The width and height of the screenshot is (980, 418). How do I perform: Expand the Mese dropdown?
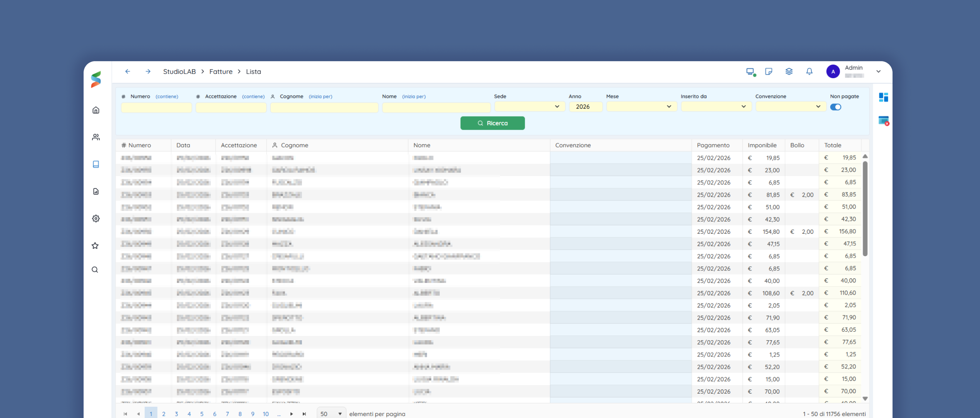click(x=641, y=106)
